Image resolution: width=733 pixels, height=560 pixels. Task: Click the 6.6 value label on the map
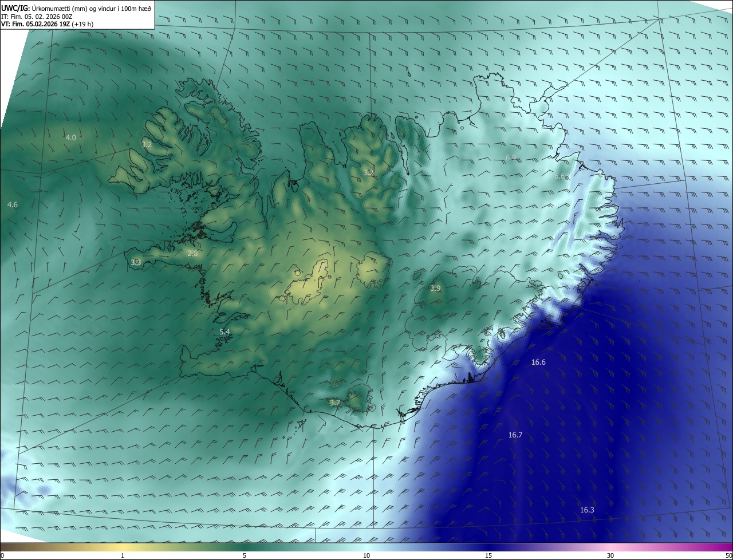(559, 176)
